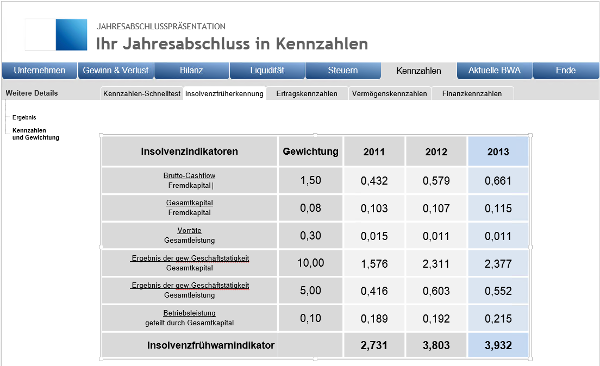The height and width of the screenshot is (366, 600).
Task: Click the 2011 value 0,416
Action: [374, 291]
